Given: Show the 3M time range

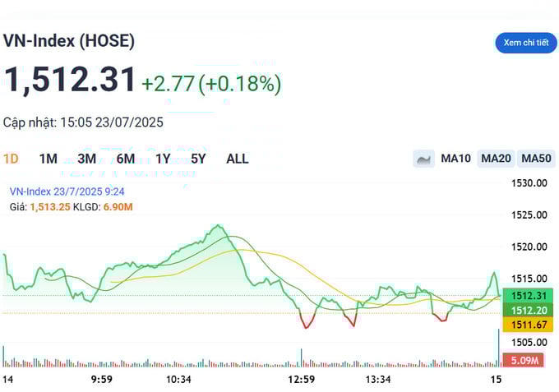Looking at the screenshot, I should [87, 159].
